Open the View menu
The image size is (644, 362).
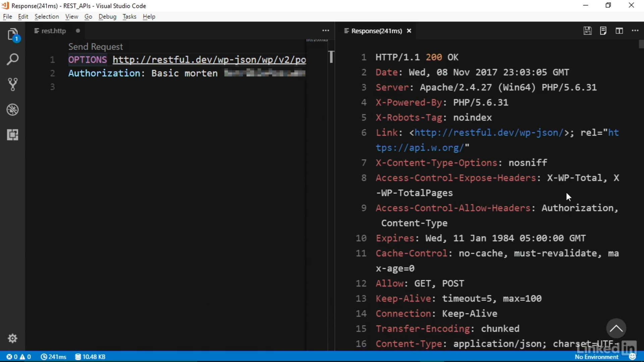[x=71, y=16]
